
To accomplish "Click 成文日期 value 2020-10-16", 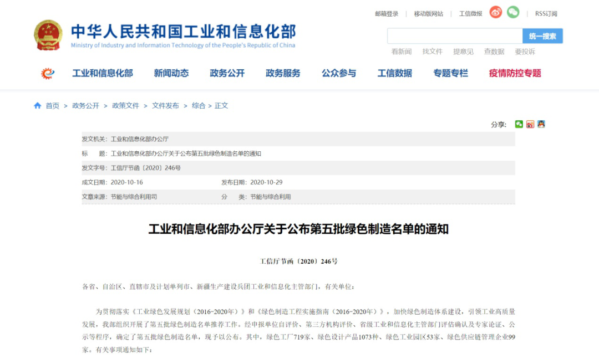I will [x=127, y=182].
